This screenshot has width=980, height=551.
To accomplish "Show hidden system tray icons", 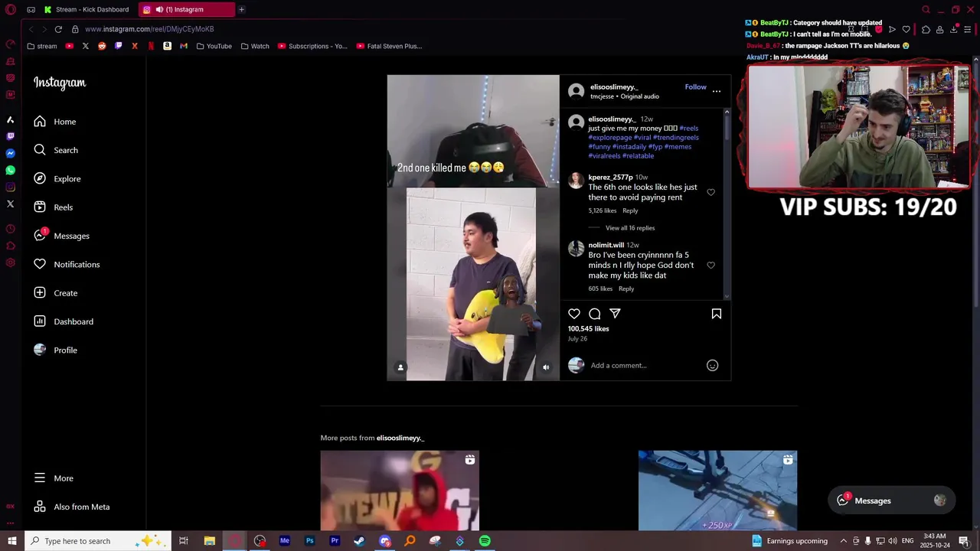I will pyautogui.click(x=843, y=541).
